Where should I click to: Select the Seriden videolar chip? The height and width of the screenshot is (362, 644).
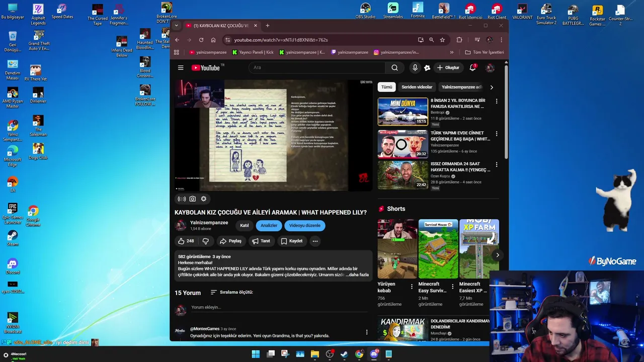click(417, 87)
